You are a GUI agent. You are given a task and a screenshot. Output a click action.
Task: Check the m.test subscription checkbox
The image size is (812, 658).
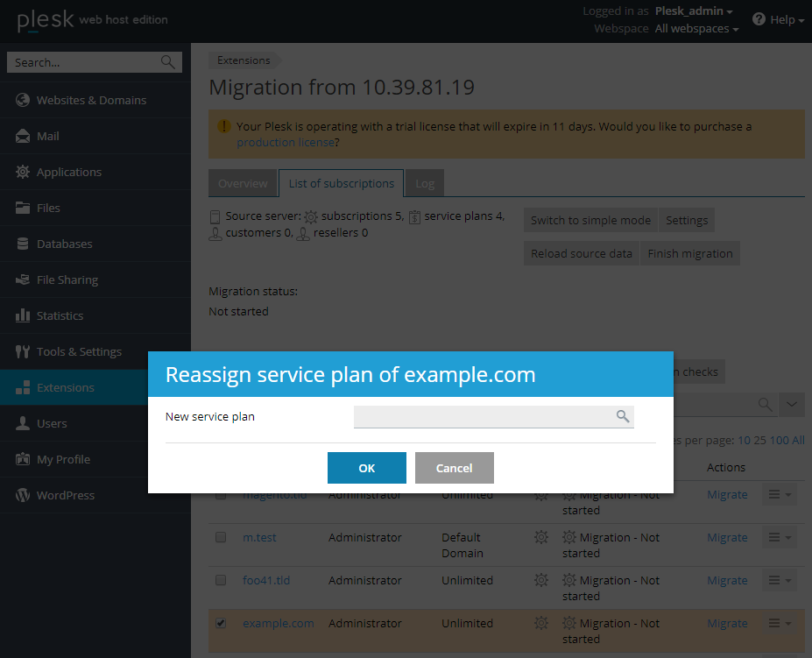click(221, 537)
